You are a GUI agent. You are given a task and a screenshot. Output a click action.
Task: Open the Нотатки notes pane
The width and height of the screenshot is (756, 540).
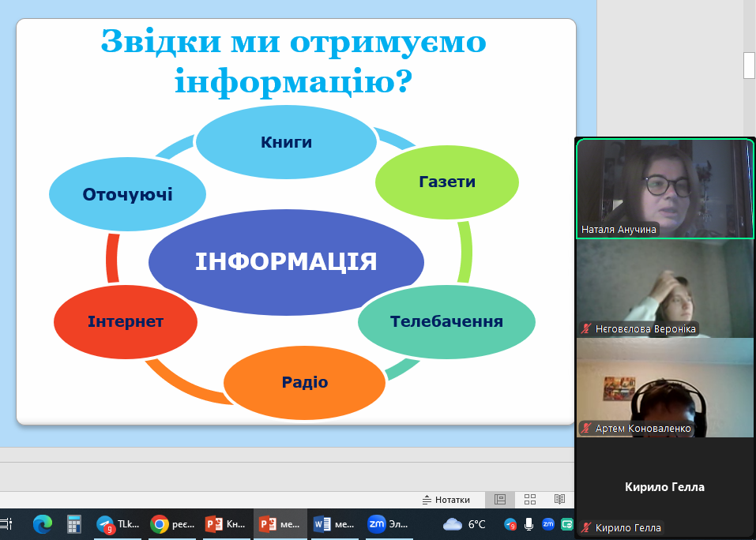pos(446,500)
